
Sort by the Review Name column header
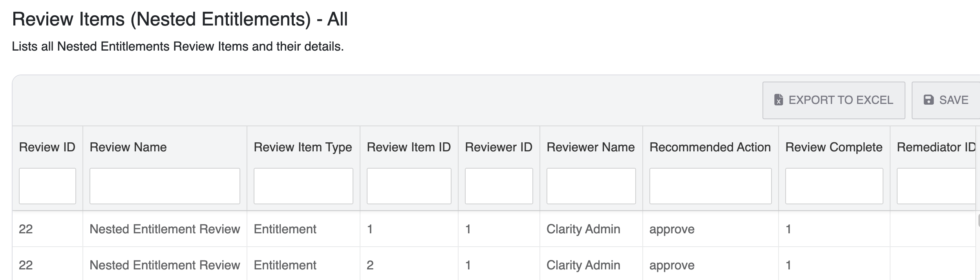coord(128,147)
